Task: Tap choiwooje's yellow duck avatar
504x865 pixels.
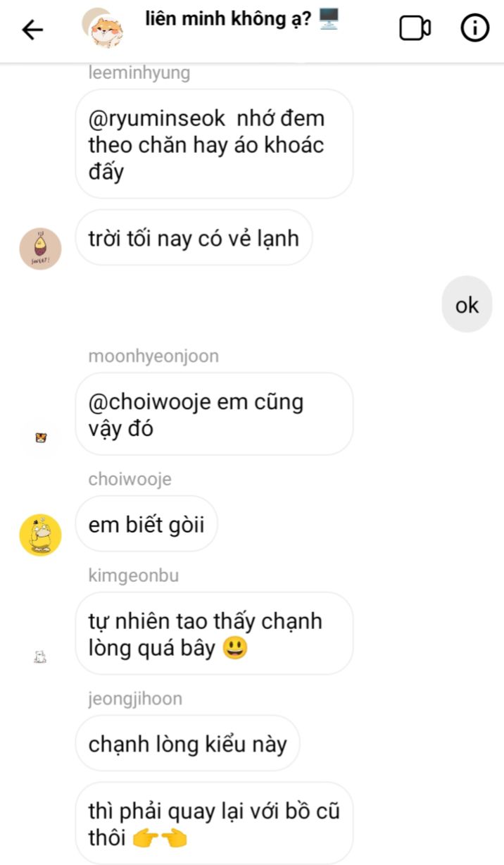Action: point(40,535)
